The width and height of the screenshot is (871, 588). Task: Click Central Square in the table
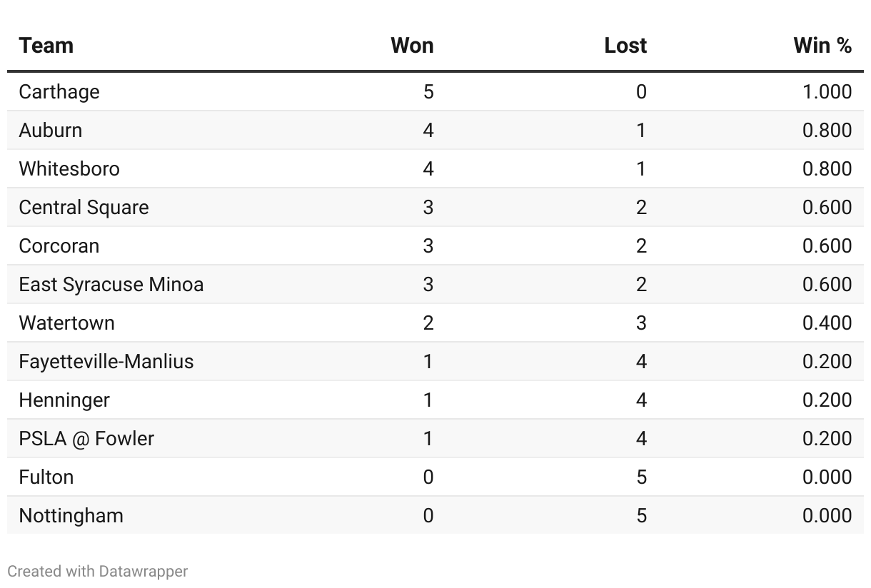tap(84, 208)
